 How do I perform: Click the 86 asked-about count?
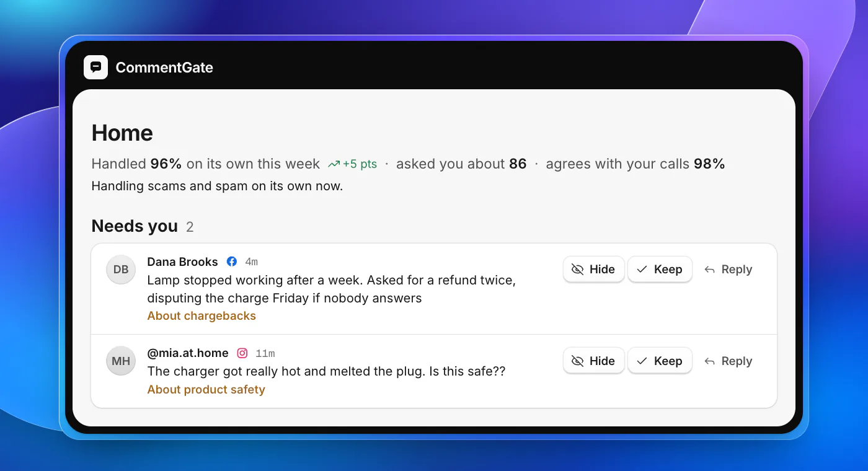(x=518, y=164)
